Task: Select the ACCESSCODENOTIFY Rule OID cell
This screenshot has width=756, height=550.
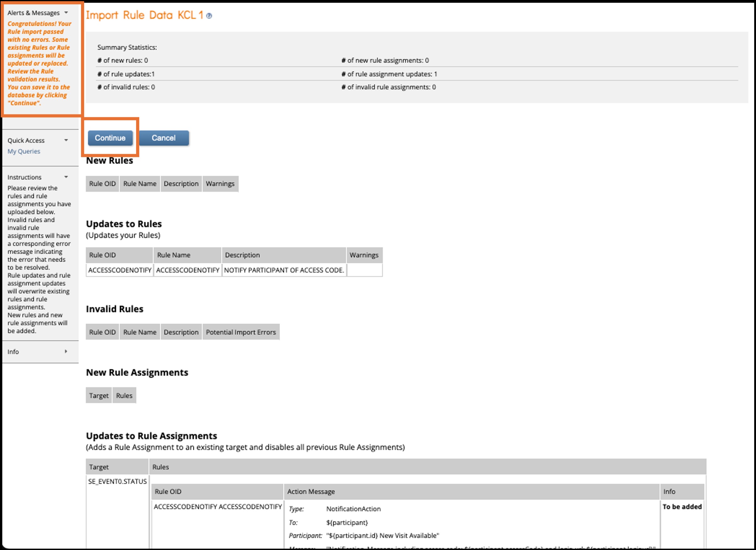Action: [120, 270]
